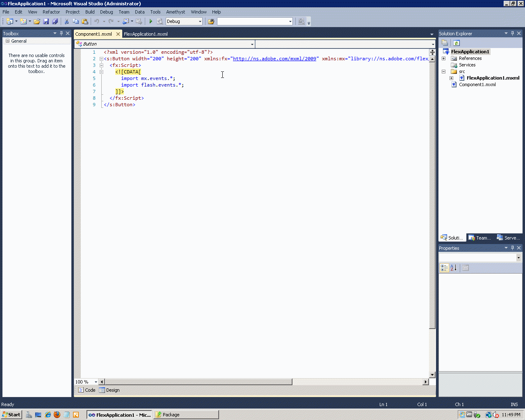Close the Component1.mxml tab with its X

pyautogui.click(x=118, y=34)
